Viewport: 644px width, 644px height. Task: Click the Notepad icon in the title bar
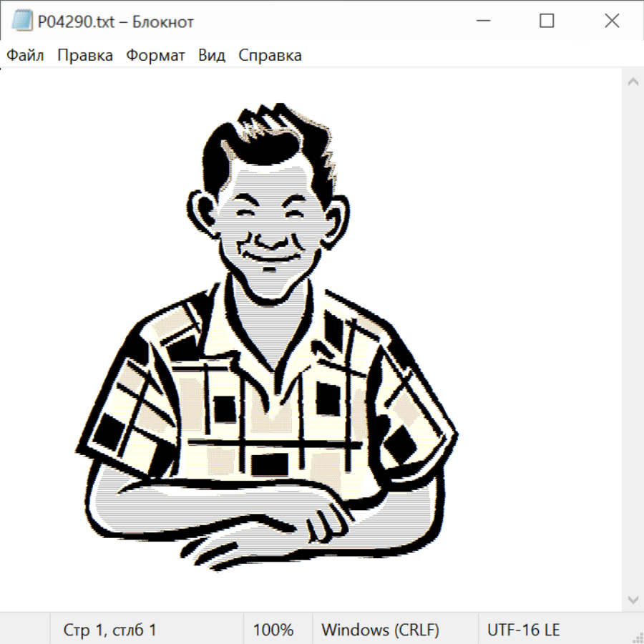pos(22,21)
